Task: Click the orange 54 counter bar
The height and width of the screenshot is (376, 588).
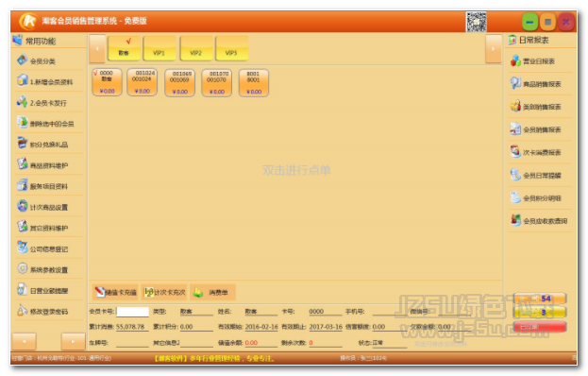Action: (540, 299)
